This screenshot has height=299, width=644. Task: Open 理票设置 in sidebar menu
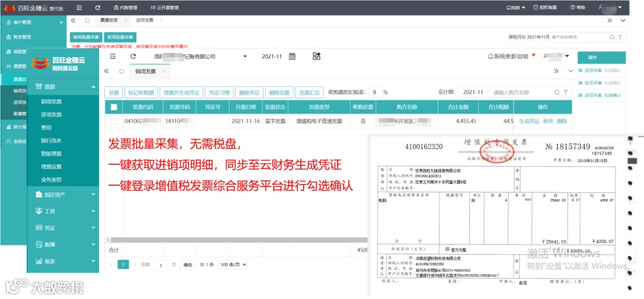point(51,167)
